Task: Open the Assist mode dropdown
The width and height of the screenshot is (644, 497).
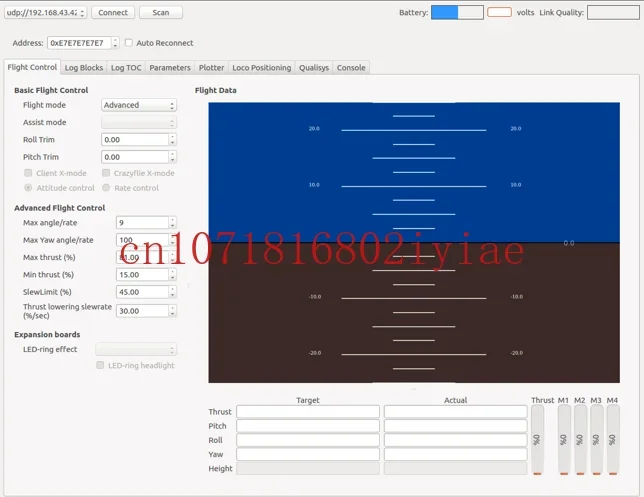Action: point(139,122)
